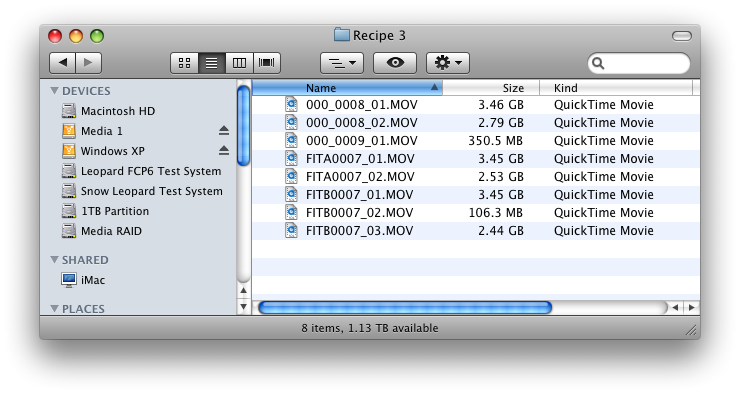Sort by the Kind column header
740x394 pixels.
click(x=616, y=88)
